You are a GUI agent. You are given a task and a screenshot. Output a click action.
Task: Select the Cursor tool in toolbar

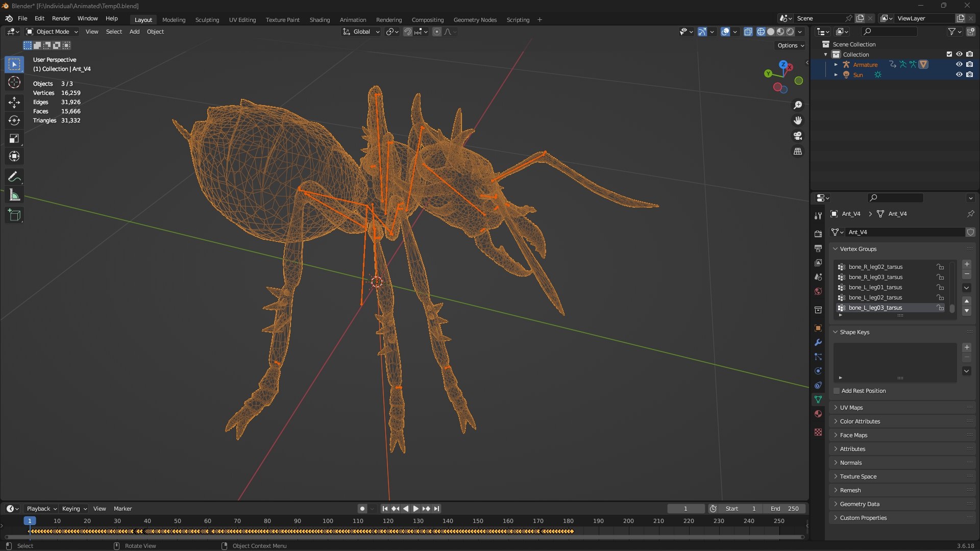click(14, 82)
